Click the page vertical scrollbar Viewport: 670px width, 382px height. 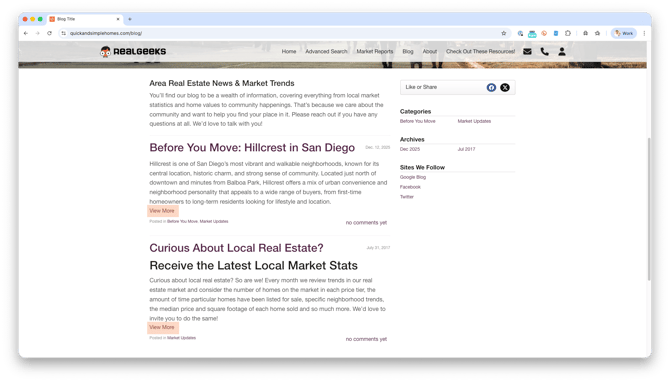pos(649,209)
